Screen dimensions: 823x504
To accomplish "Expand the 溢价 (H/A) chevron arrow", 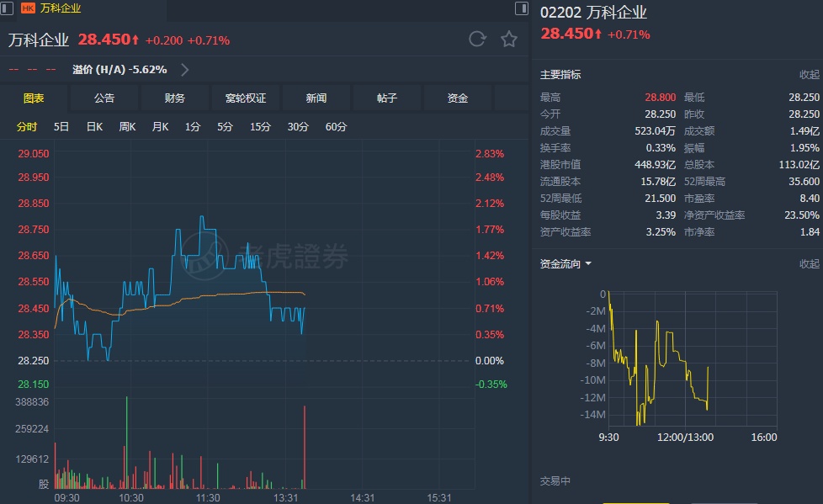I will tap(185, 70).
